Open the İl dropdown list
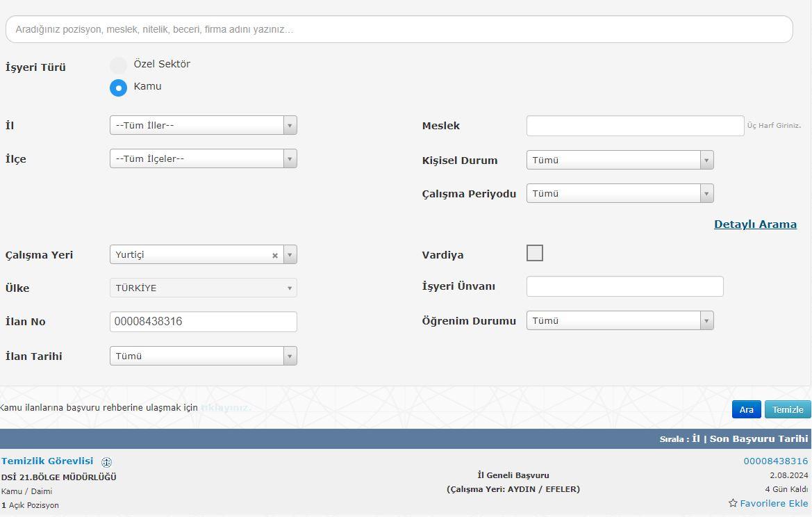The height and width of the screenshot is (517, 812). tap(203, 125)
